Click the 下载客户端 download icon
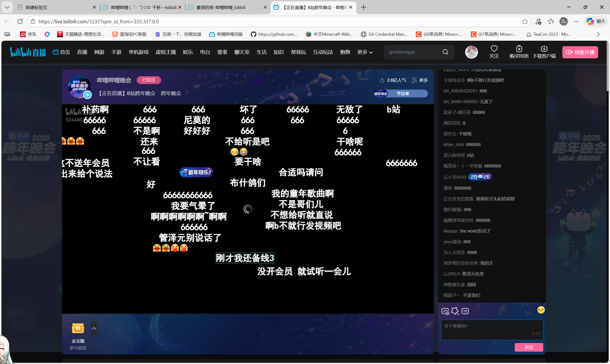This screenshot has width=610, height=364. click(544, 49)
